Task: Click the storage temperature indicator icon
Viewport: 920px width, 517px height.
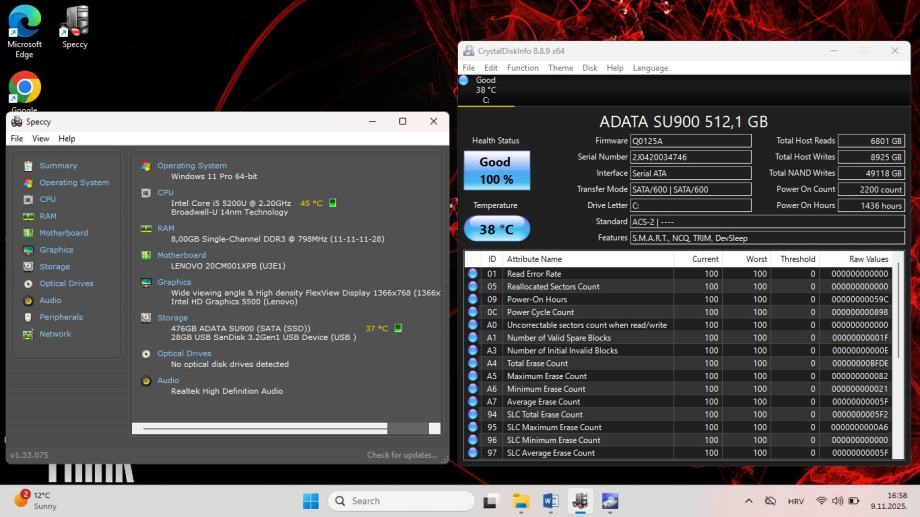Action: (398, 328)
